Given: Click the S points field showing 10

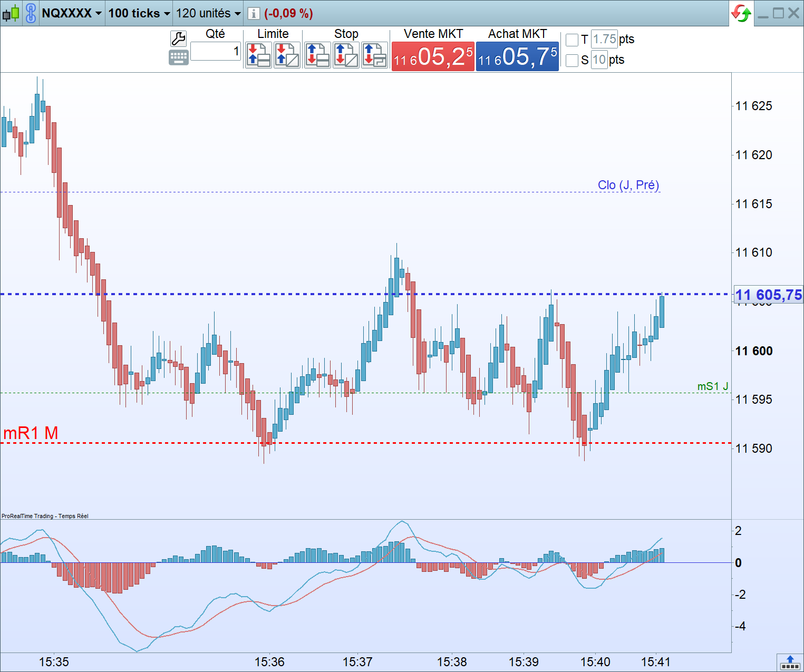Looking at the screenshot, I should 599,60.
